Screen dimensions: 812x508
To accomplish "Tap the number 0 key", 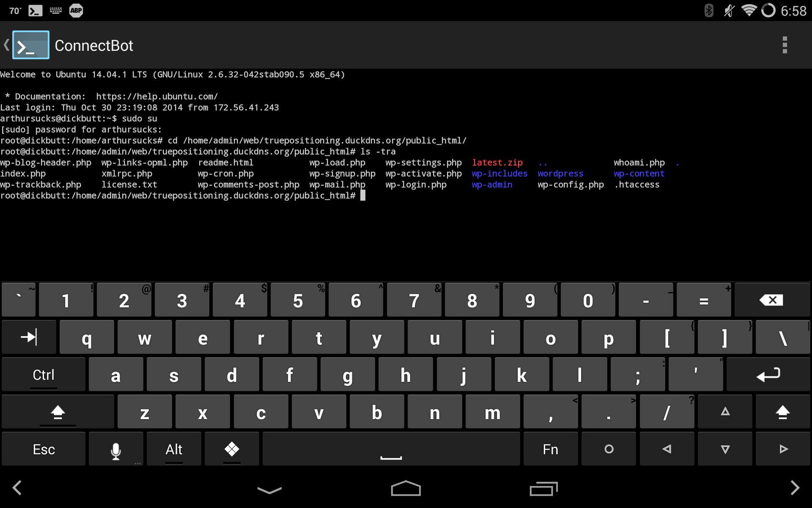I will tap(588, 300).
